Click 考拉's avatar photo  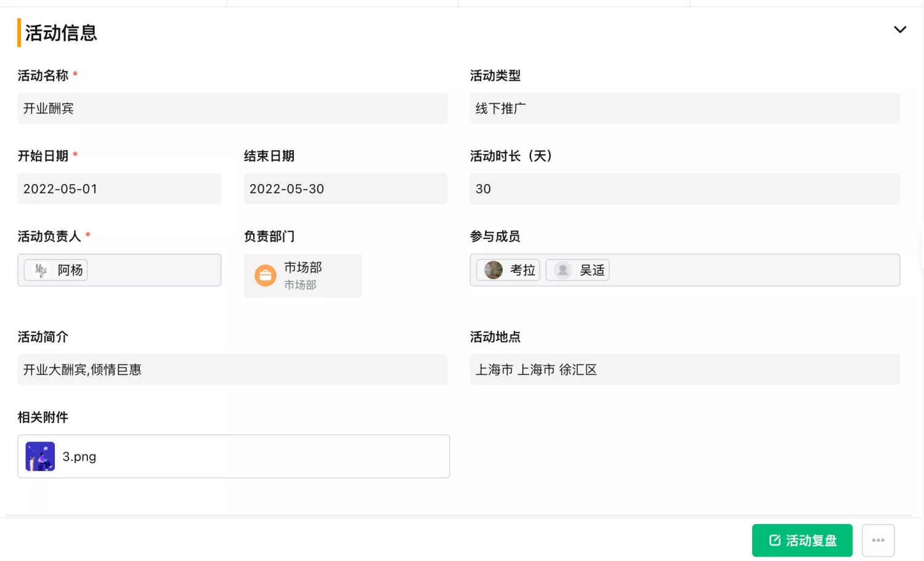(493, 270)
